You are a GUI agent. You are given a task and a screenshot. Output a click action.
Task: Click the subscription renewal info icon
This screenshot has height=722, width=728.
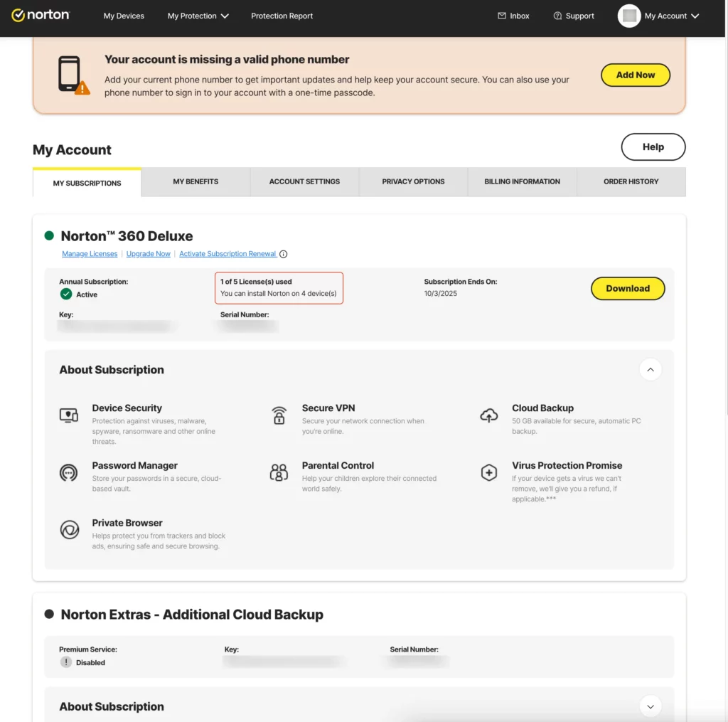tap(283, 254)
